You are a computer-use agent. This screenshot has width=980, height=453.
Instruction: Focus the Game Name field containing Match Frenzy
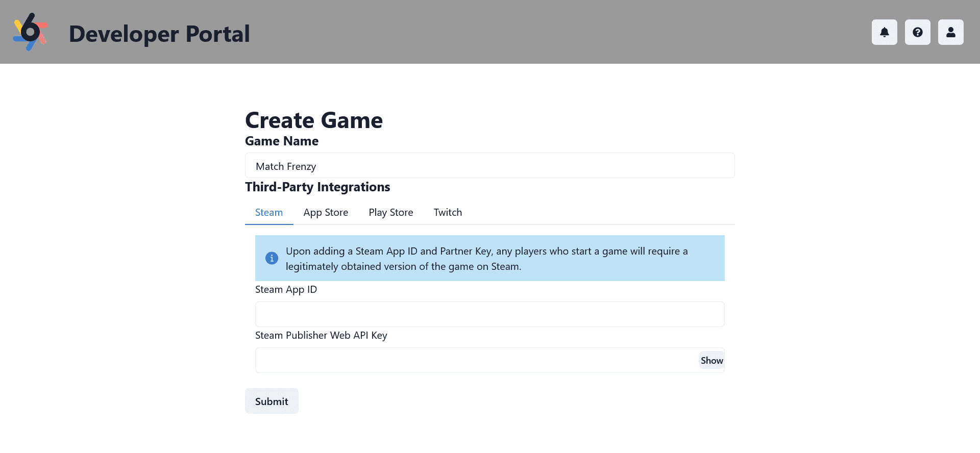pyautogui.click(x=489, y=166)
